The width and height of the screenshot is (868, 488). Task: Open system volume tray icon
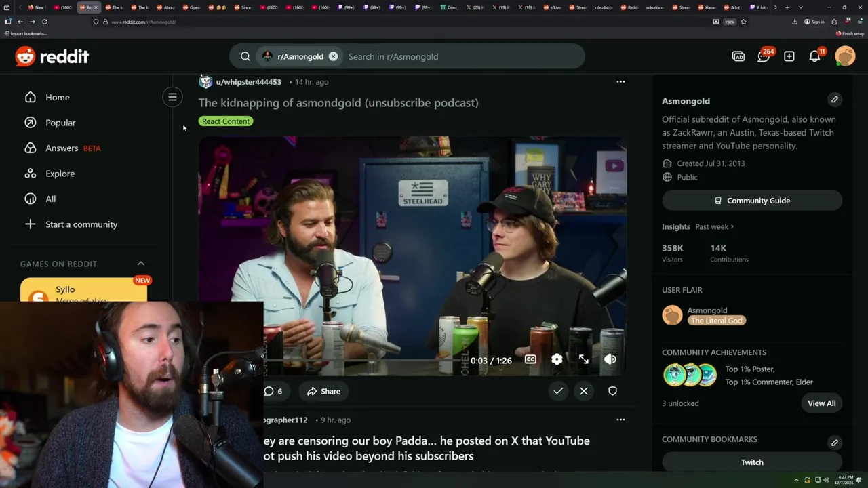tap(827, 480)
